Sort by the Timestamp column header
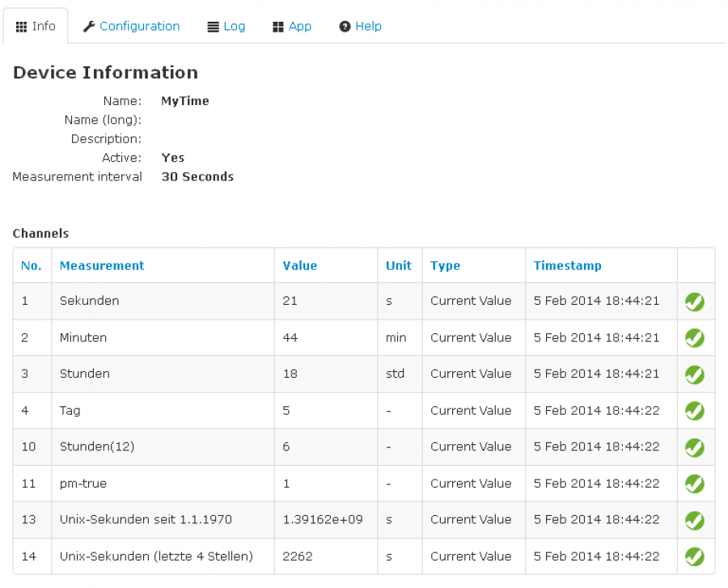 coord(568,265)
